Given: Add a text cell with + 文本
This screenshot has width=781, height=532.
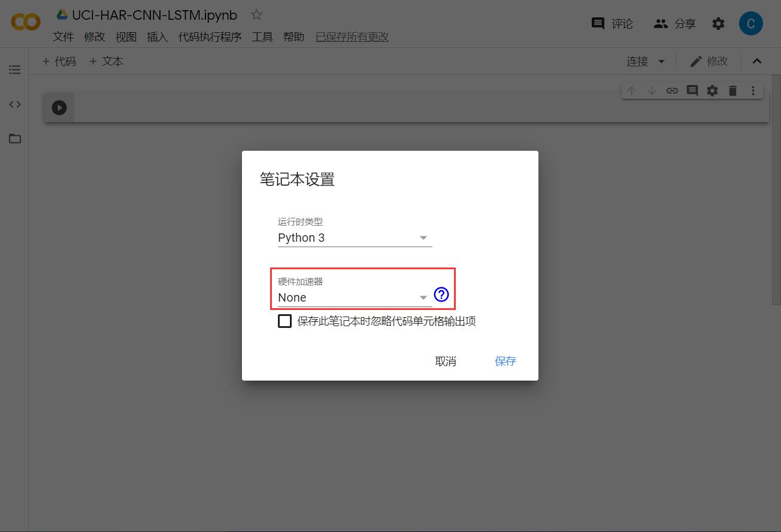Looking at the screenshot, I should pyautogui.click(x=106, y=61).
